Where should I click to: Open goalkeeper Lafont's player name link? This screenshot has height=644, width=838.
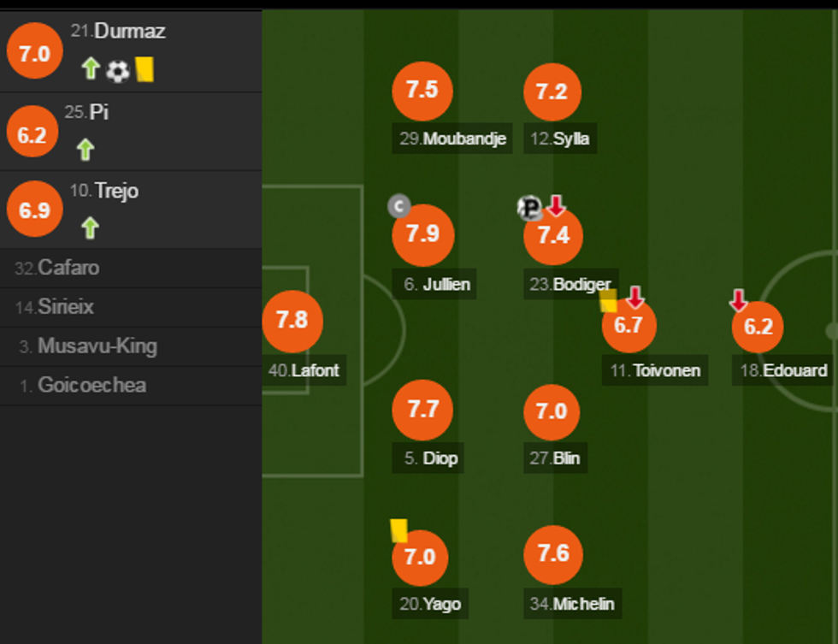[315, 370]
